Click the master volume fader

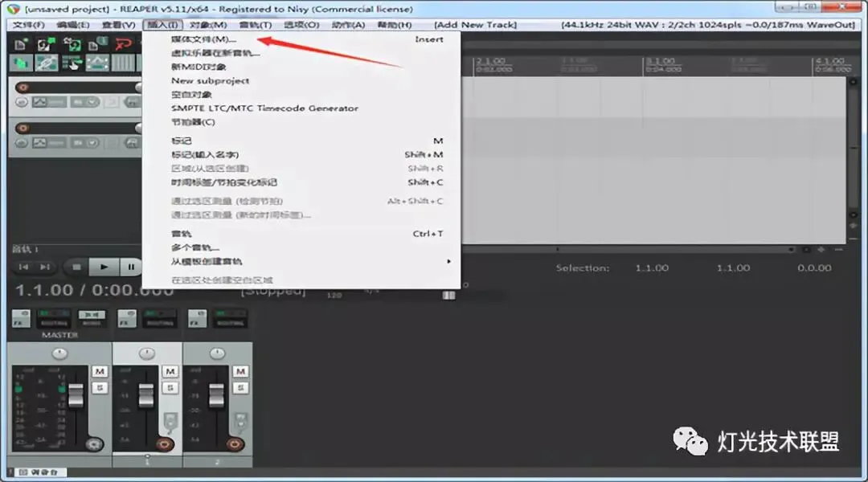click(x=76, y=394)
